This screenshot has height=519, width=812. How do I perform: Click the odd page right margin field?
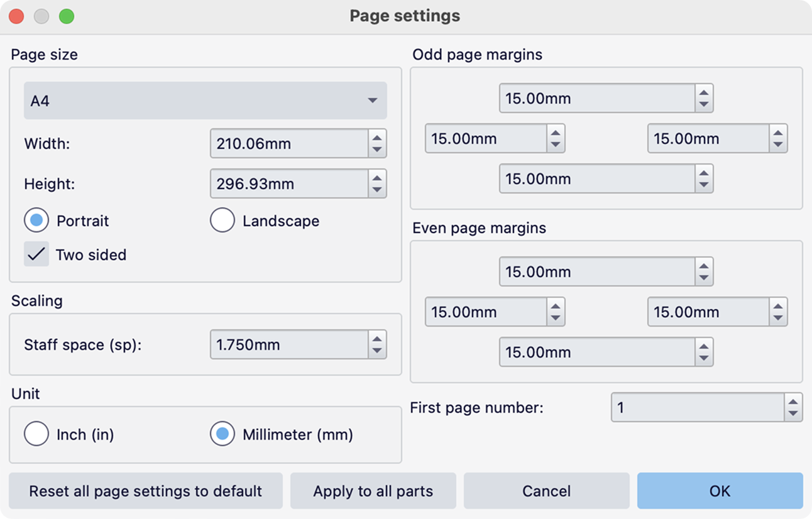tap(708, 139)
